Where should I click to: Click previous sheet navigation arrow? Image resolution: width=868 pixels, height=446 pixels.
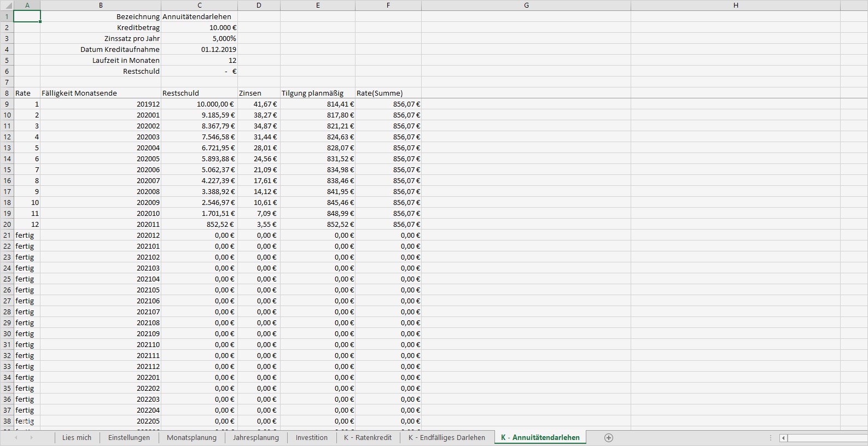click(x=16, y=437)
